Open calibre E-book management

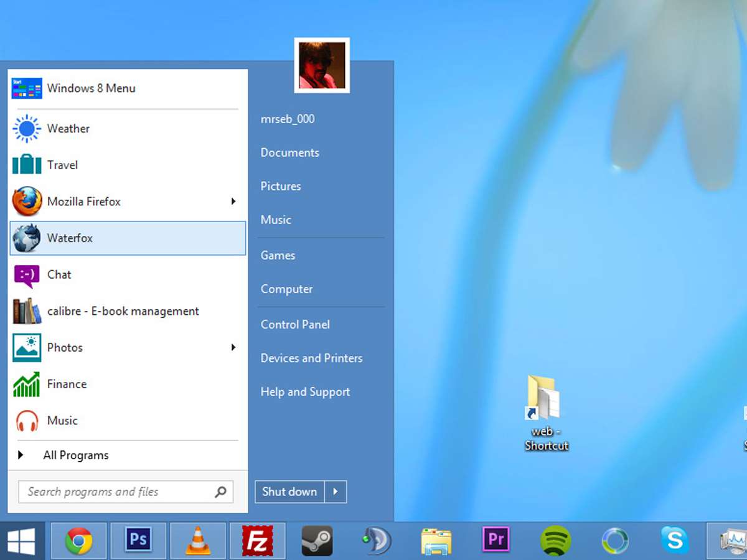tap(123, 311)
